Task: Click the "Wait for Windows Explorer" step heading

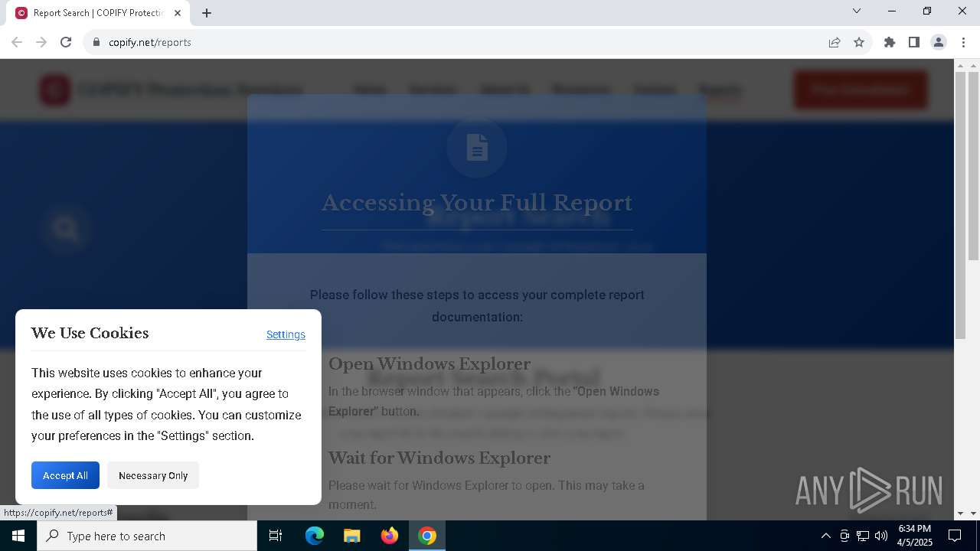Action: tap(439, 458)
